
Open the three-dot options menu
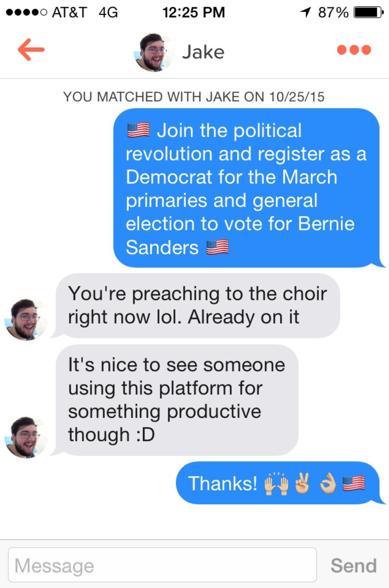[354, 50]
